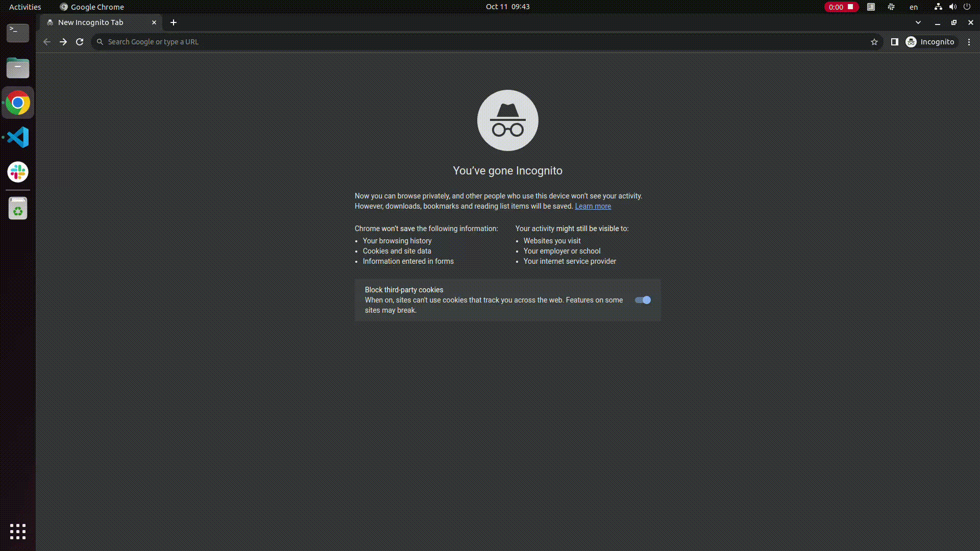Viewport: 980px width, 551px height.
Task: Show Applications grid in the dock
Action: [x=18, y=532]
